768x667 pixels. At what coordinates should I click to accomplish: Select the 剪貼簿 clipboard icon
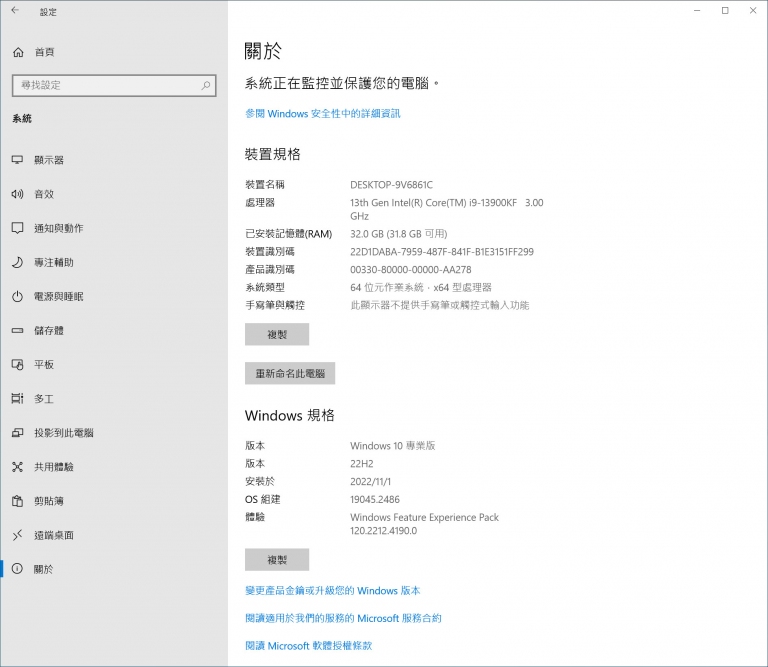18,501
